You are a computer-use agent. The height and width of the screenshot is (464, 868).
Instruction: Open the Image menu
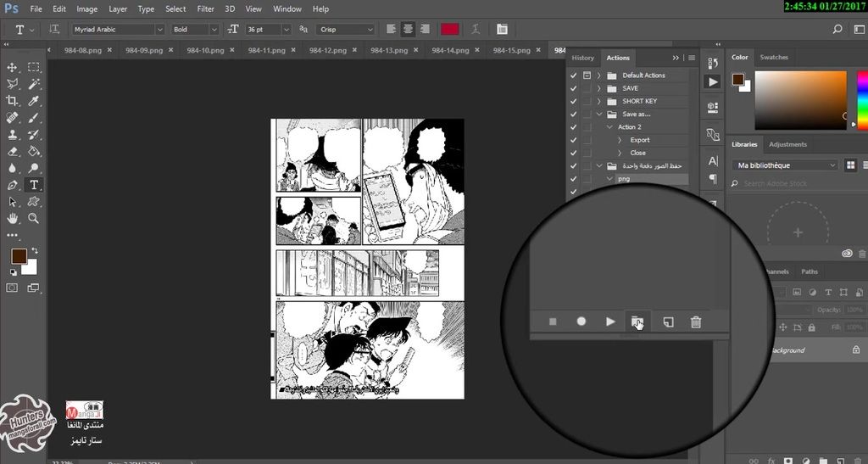[87, 8]
